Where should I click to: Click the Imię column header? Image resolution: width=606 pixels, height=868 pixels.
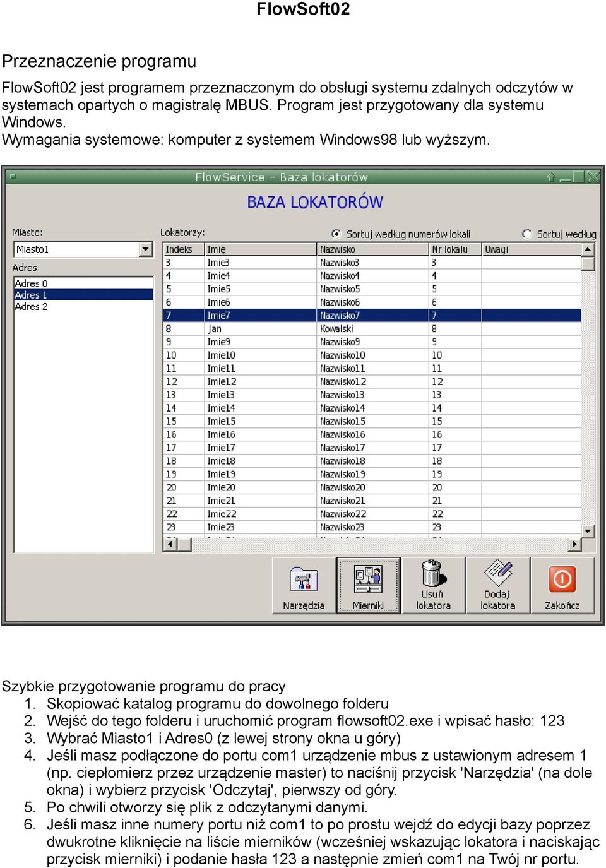260,249
